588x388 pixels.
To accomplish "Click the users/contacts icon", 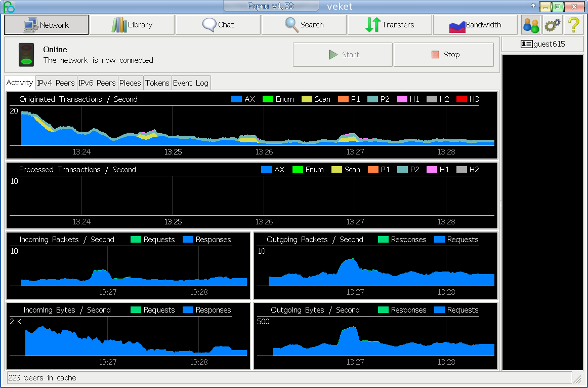I will 531,25.
